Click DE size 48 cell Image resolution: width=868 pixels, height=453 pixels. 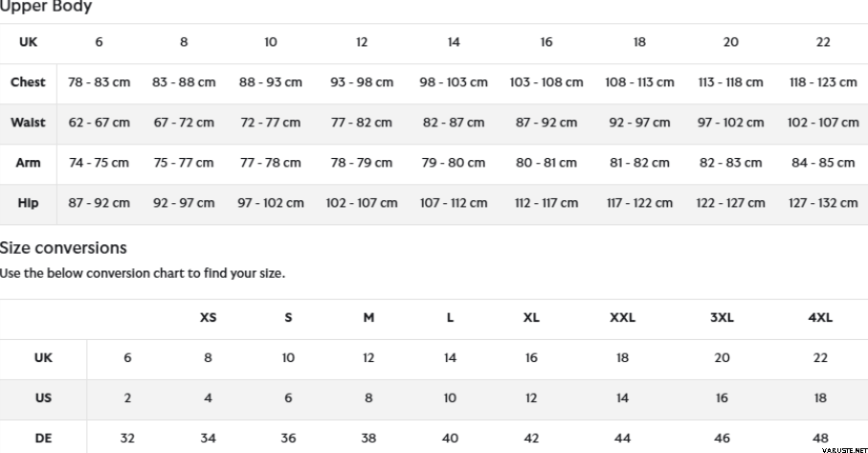tap(820, 438)
